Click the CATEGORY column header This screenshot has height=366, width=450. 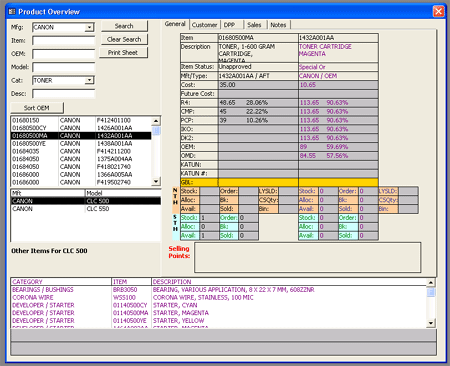click(x=61, y=282)
